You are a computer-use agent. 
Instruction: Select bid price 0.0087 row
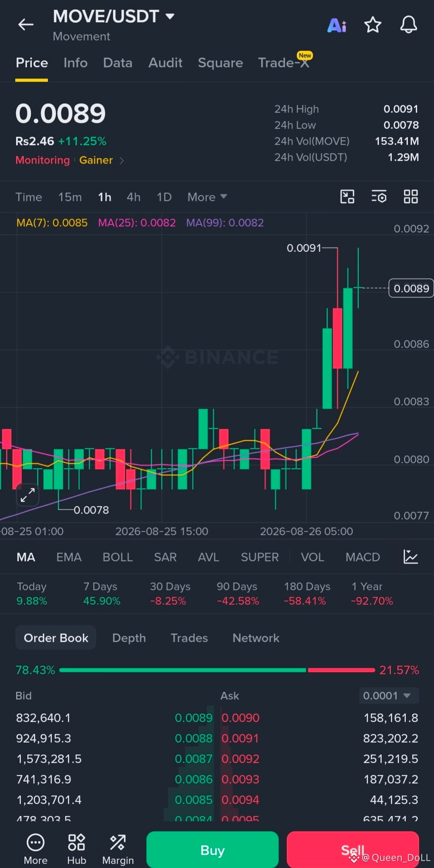(194, 759)
